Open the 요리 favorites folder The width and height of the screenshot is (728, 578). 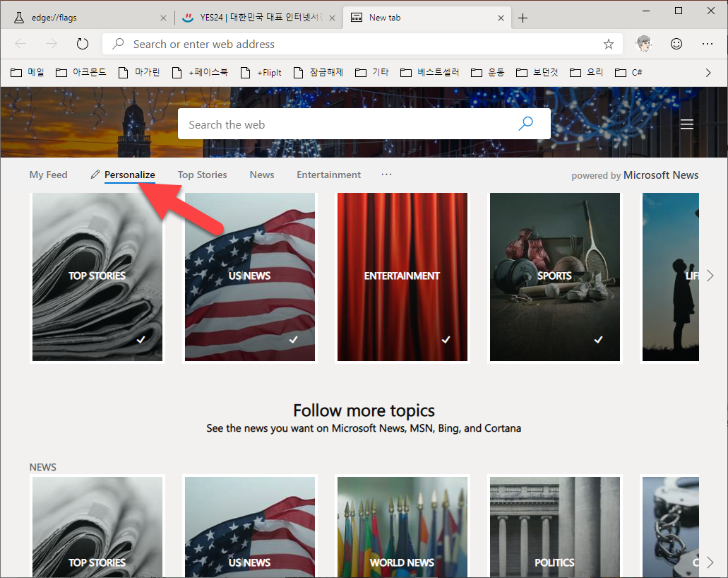(586, 73)
